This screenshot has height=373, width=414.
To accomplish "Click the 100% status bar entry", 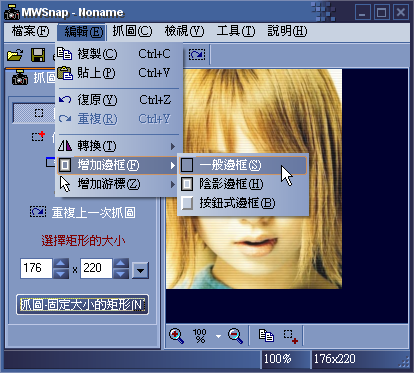I will [278, 359].
